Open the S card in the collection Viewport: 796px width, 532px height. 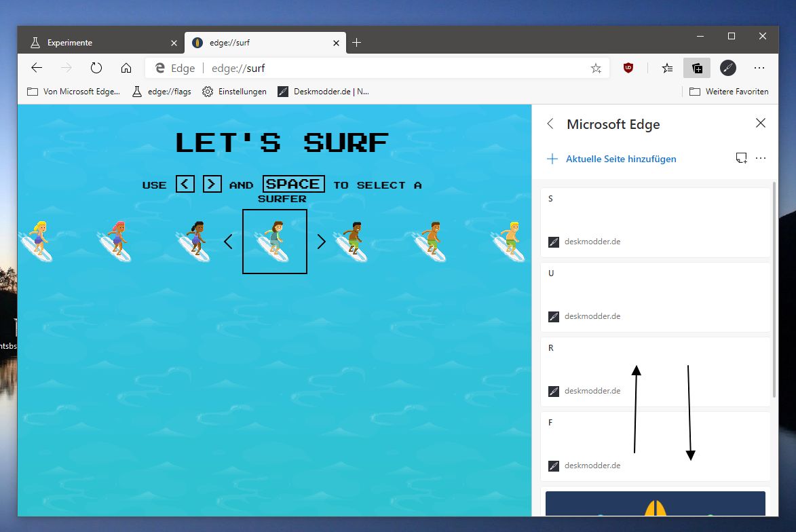click(x=656, y=223)
